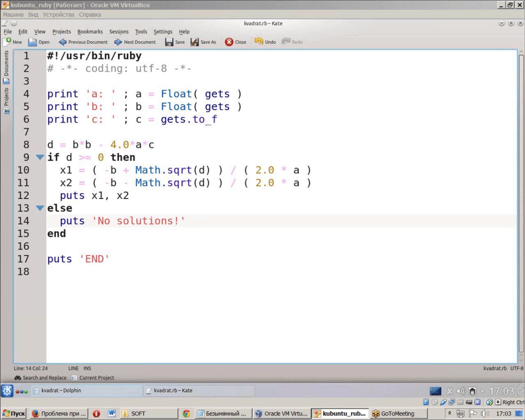Show the Projects side panel
Image resolution: width=525 pixels, height=420 pixels.
coord(6,100)
